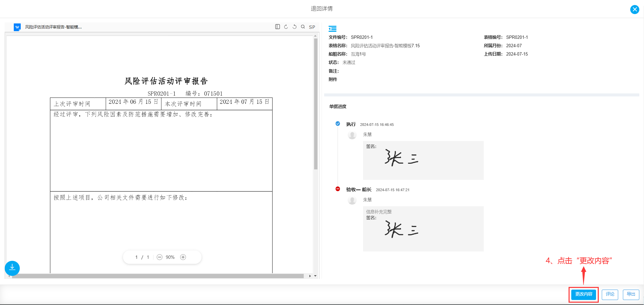The height and width of the screenshot is (305, 644).
Task: Click the 更改内容 button
Action: [584, 294]
